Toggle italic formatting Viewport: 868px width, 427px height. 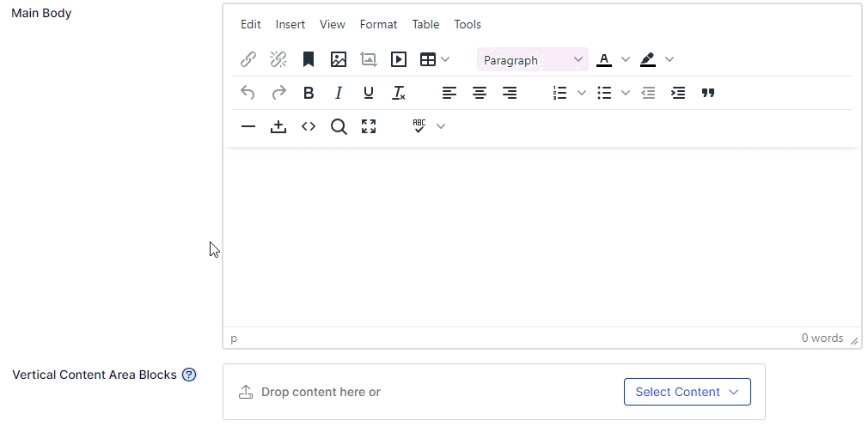click(x=339, y=93)
